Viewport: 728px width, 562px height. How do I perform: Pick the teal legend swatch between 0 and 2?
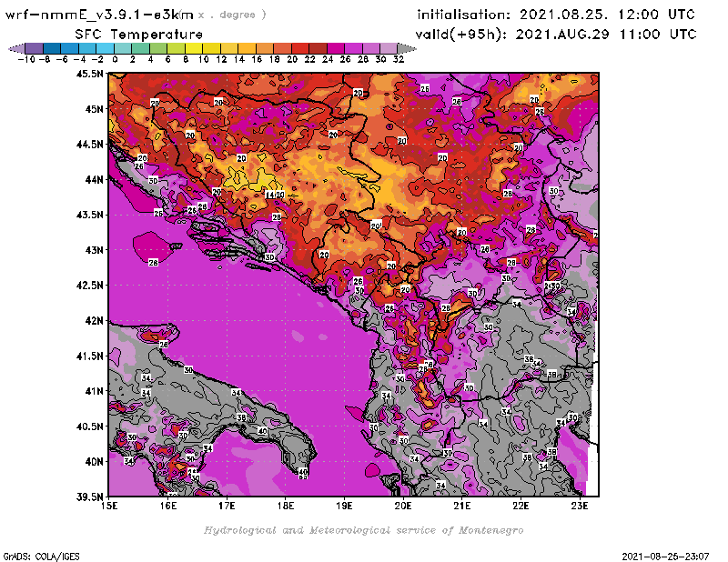(x=123, y=48)
